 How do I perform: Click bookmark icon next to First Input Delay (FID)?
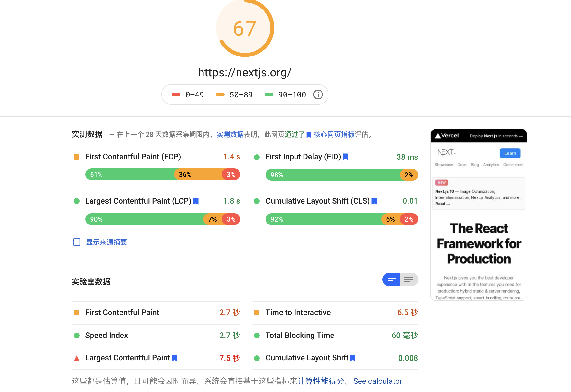click(x=345, y=157)
